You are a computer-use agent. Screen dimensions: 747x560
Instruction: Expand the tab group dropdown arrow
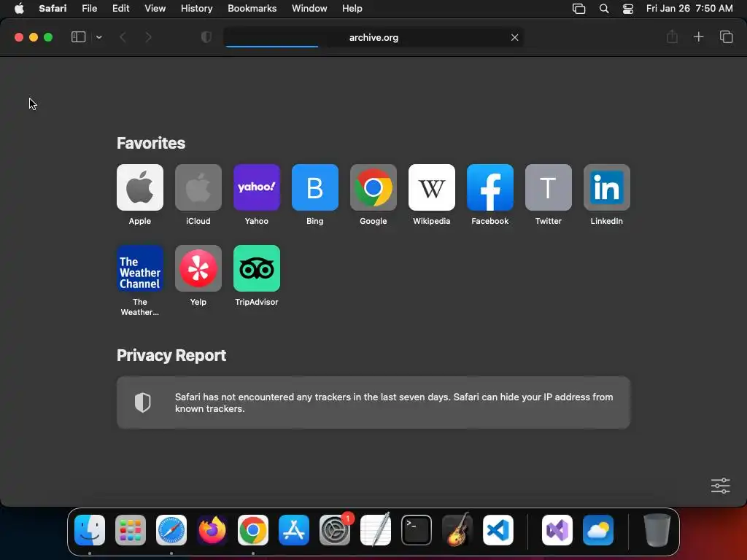(x=98, y=37)
